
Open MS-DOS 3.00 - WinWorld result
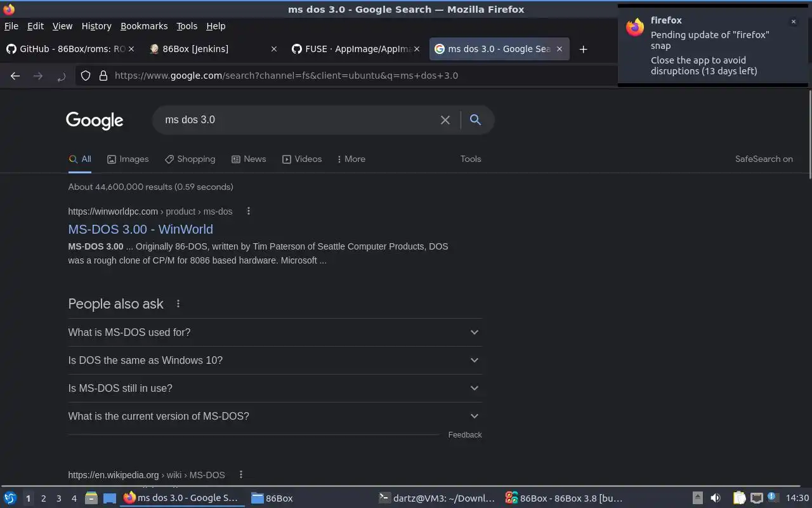coord(140,229)
